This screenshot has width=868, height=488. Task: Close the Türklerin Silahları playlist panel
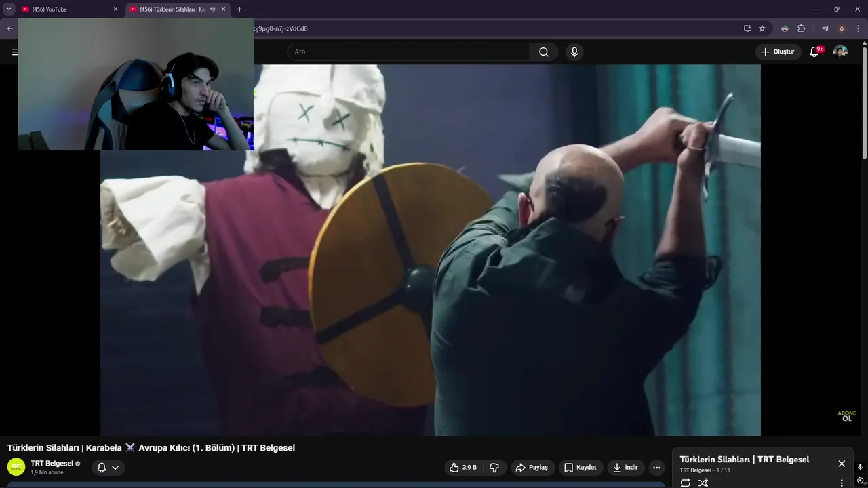[x=842, y=464]
